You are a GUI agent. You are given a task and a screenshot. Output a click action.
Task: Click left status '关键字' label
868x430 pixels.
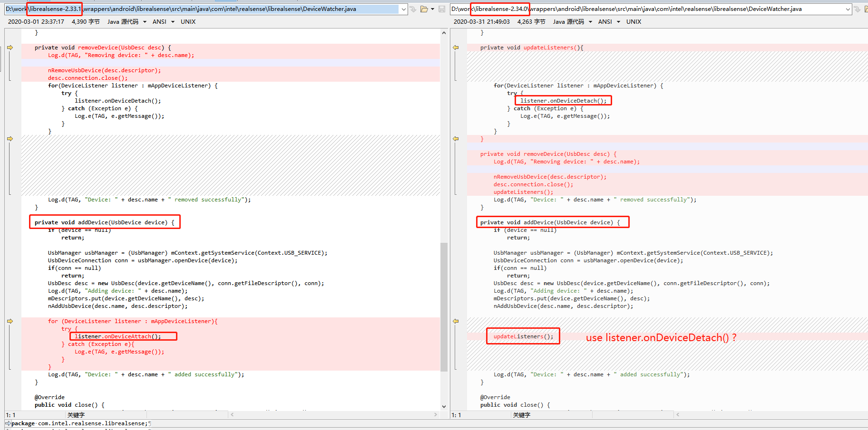pos(76,415)
